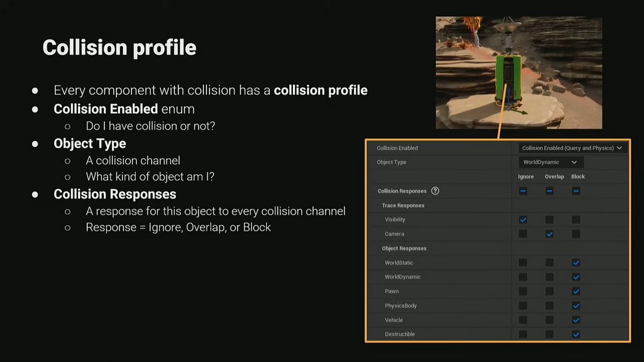Enable the Ignore response for Camera
The image size is (644, 362).
point(523,234)
